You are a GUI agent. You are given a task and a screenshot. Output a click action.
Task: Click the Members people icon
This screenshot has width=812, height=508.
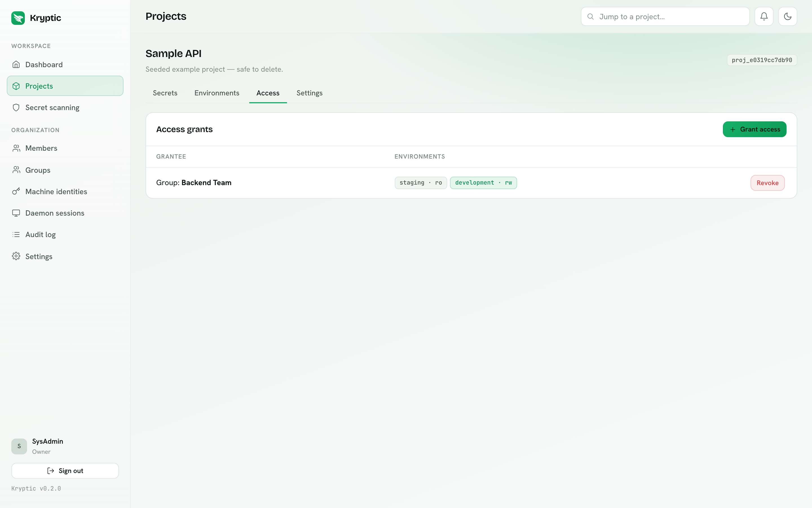pos(16,148)
